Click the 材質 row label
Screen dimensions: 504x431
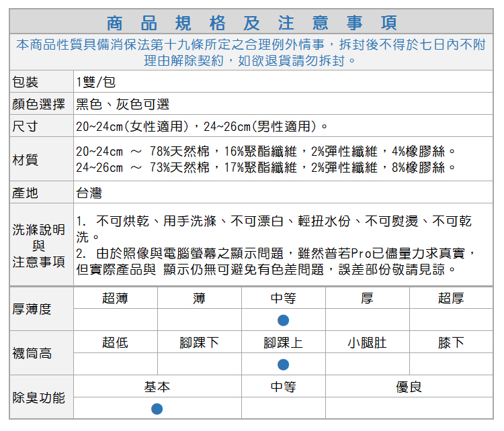coord(26,160)
